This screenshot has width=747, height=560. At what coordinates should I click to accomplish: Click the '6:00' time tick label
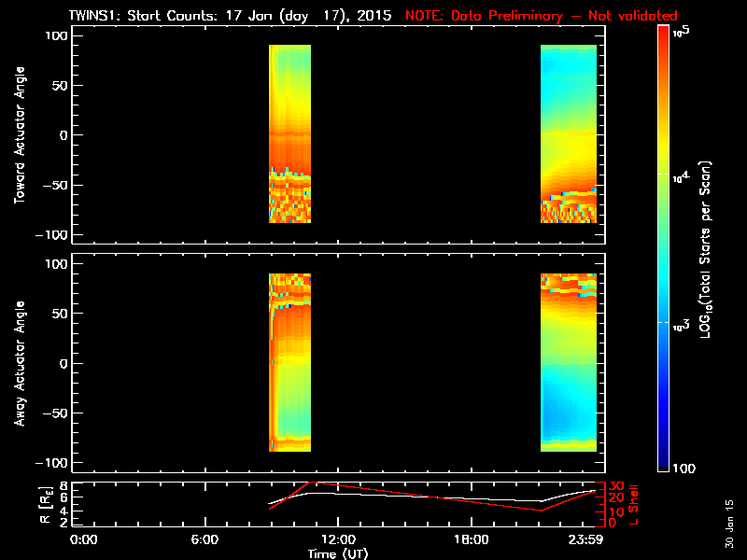204,539
